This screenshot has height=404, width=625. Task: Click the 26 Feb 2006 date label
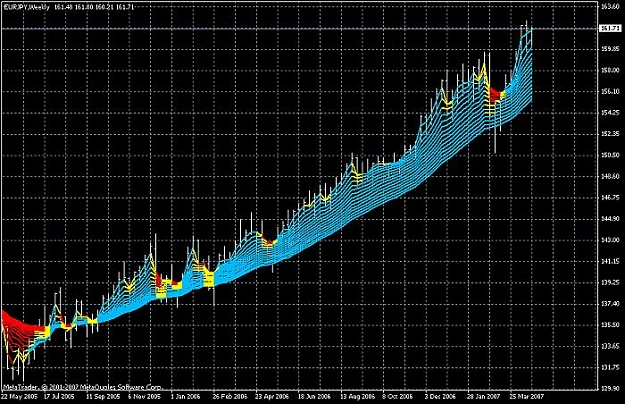click(x=230, y=397)
